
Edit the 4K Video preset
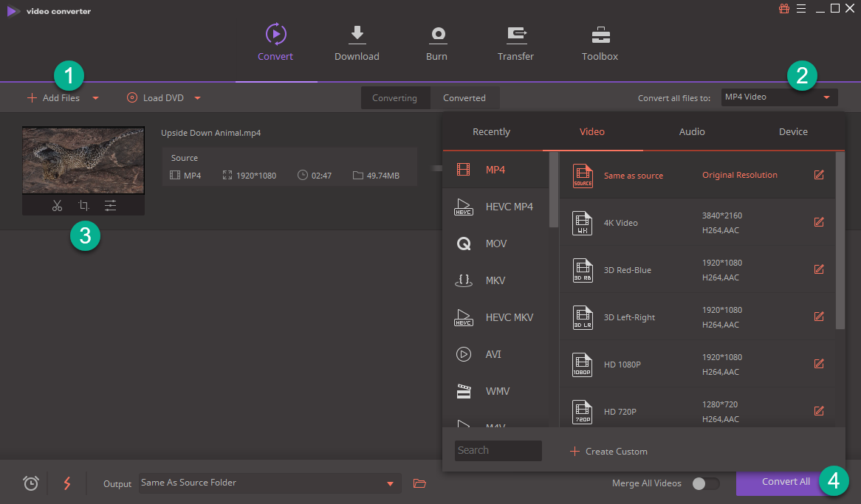819,222
